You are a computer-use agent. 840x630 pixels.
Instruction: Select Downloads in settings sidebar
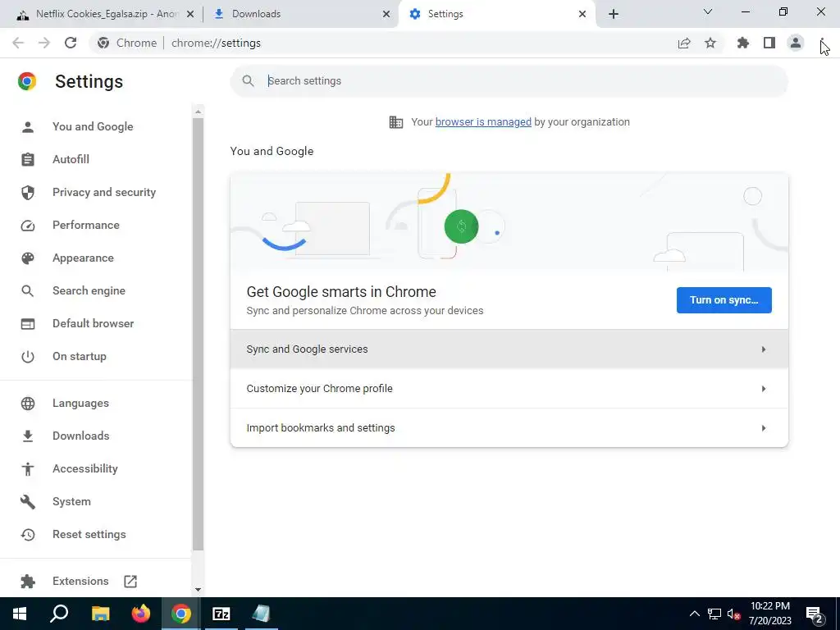(x=81, y=436)
